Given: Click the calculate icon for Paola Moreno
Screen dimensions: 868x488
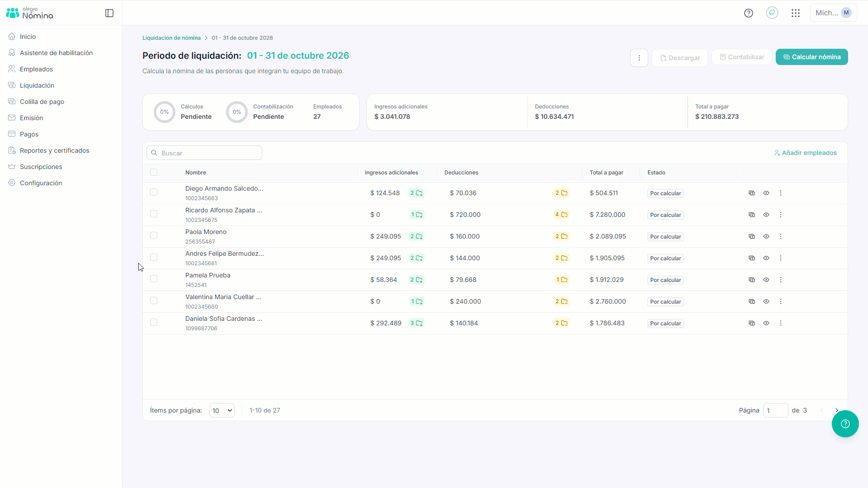Looking at the screenshot, I should pyautogui.click(x=752, y=236).
